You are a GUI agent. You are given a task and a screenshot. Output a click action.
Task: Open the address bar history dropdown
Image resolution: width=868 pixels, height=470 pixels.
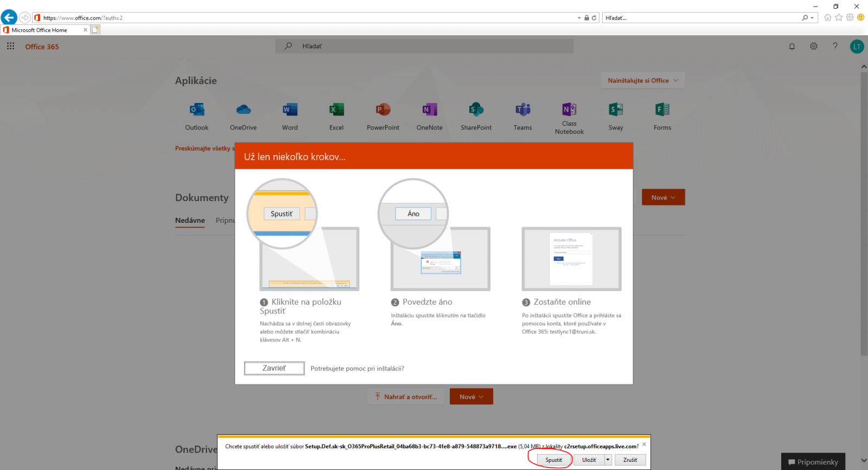(579, 18)
